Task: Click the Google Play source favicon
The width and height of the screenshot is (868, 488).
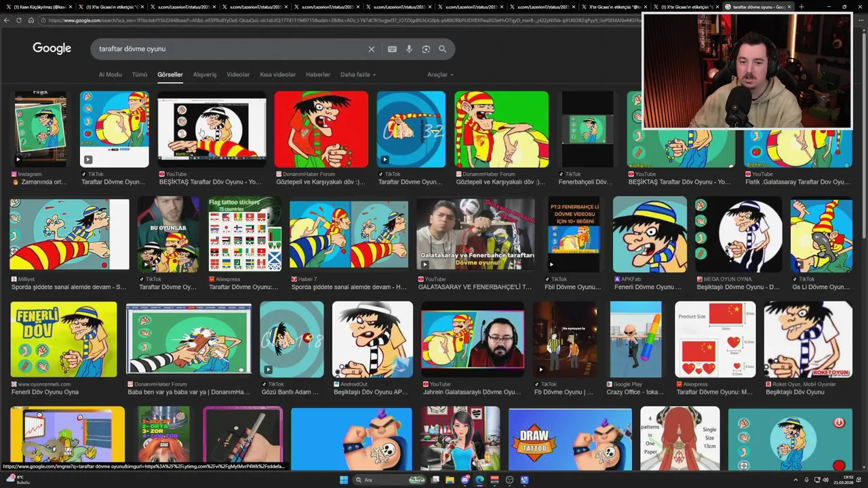Action: [609, 384]
